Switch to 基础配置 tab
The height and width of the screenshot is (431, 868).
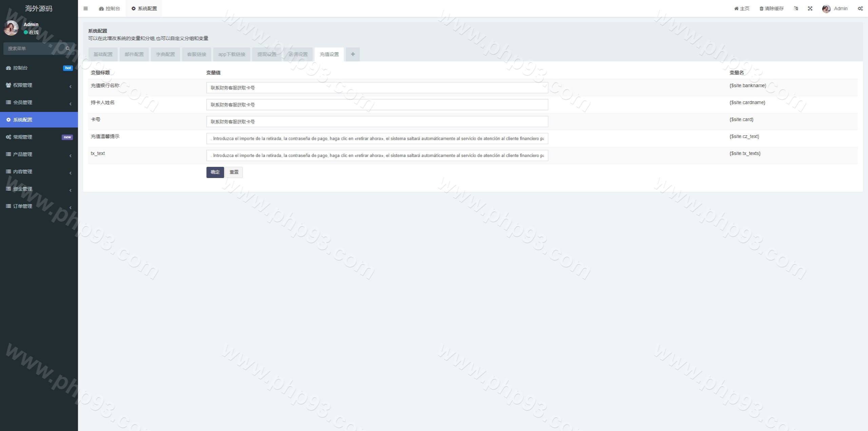click(103, 54)
